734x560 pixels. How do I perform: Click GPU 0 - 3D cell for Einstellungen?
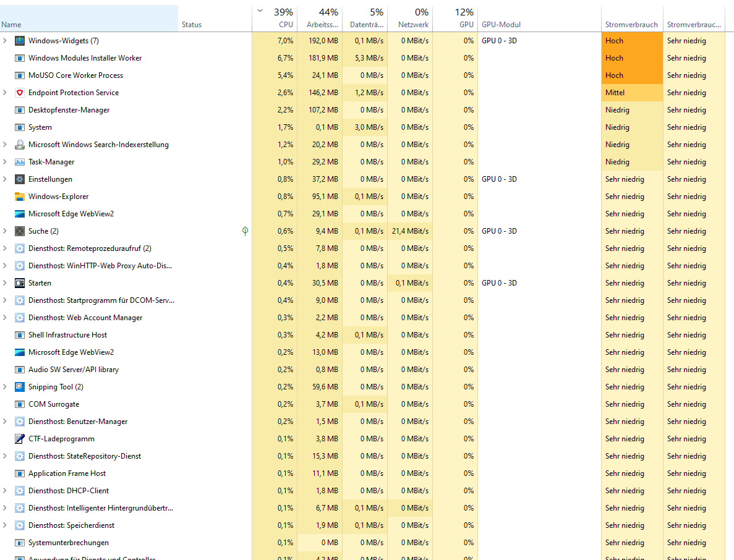[539, 179]
